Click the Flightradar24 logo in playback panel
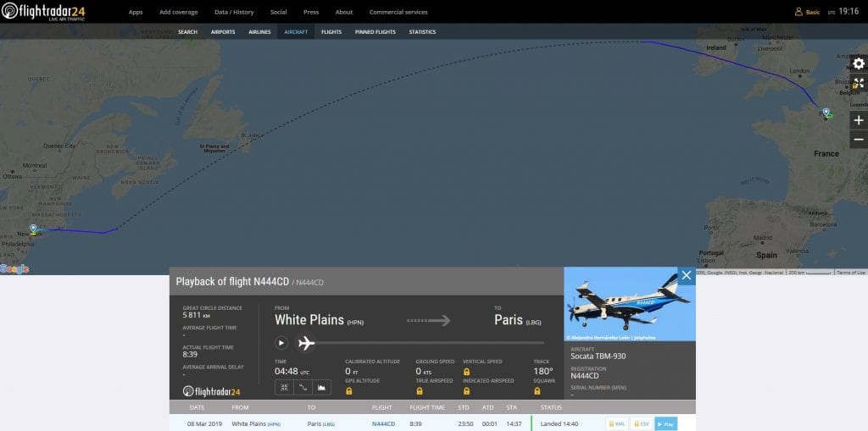This screenshot has width=868, height=431. (212, 391)
